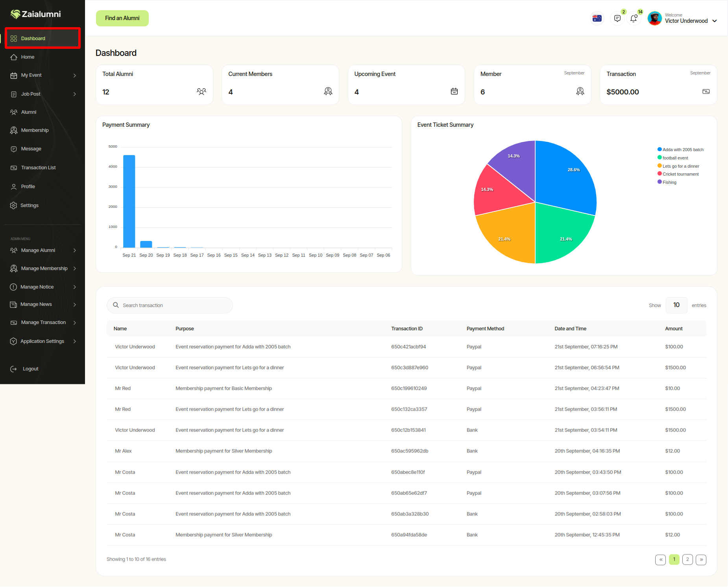The height and width of the screenshot is (587, 728).
Task: Expand the Manage Notice chevron
Action: [74, 287]
